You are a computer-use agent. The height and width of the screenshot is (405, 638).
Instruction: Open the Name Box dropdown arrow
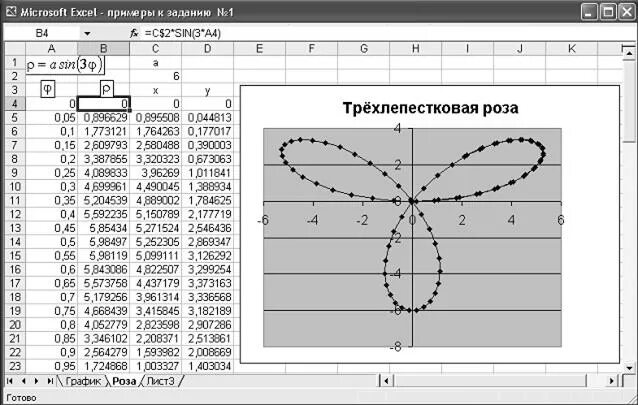coord(87,33)
